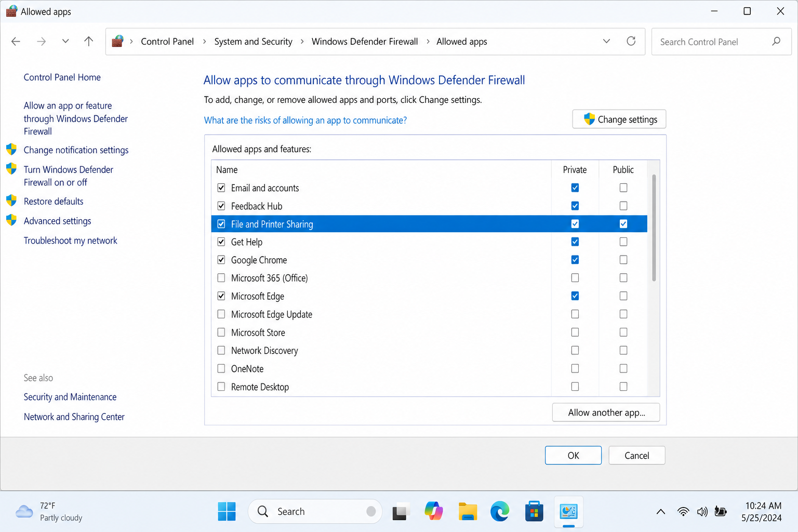Open Microsoft Store from taskbar

[x=534, y=512]
